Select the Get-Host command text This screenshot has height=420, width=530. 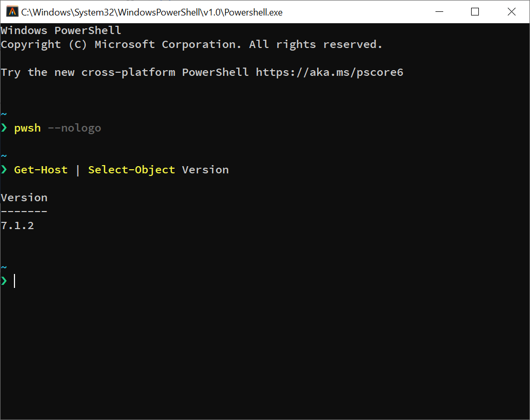click(41, 169)
